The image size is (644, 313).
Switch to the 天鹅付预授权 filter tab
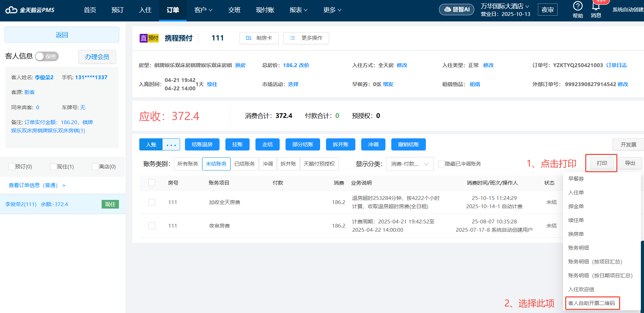319,164
